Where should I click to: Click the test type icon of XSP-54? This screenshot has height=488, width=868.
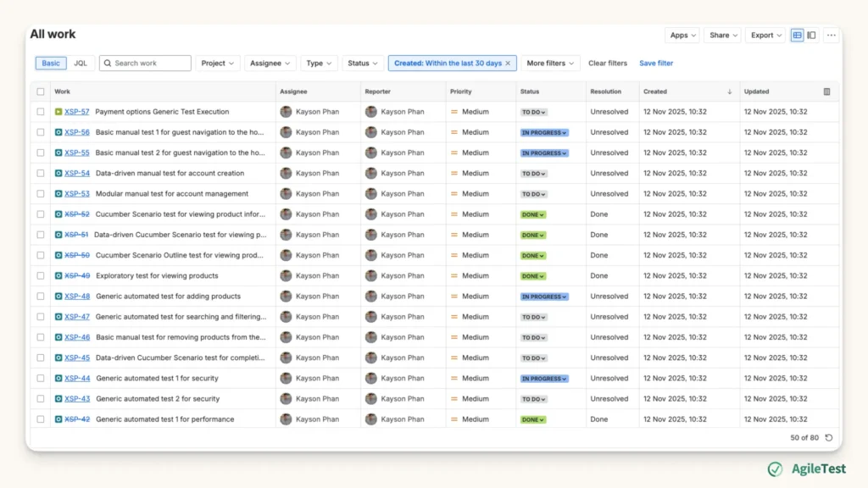click(58, 173)
